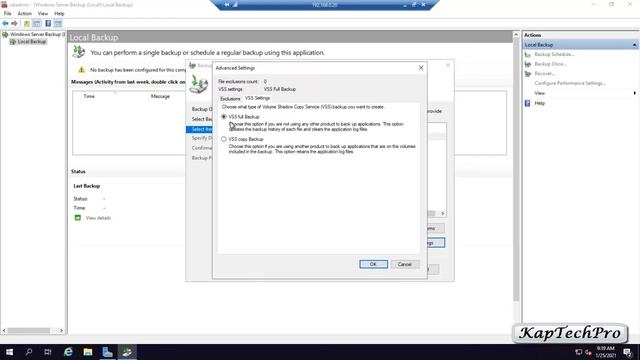This screenshot has width=640, height=360.
Task: Open the network icon in system tray
Action: tap(578, 352)
